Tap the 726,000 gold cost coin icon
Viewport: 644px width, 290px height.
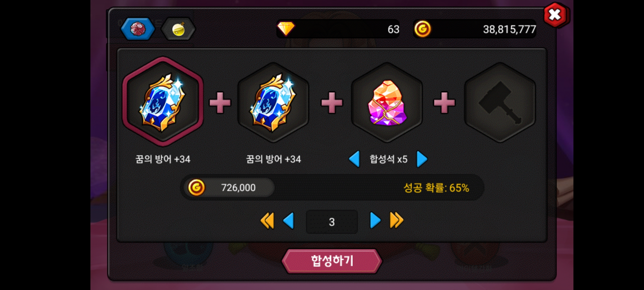tap(196, 187)
